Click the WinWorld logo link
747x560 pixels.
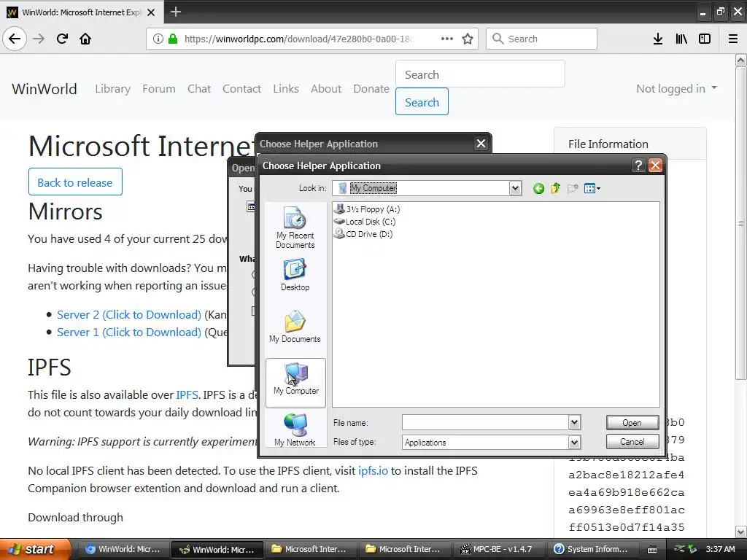44,89
